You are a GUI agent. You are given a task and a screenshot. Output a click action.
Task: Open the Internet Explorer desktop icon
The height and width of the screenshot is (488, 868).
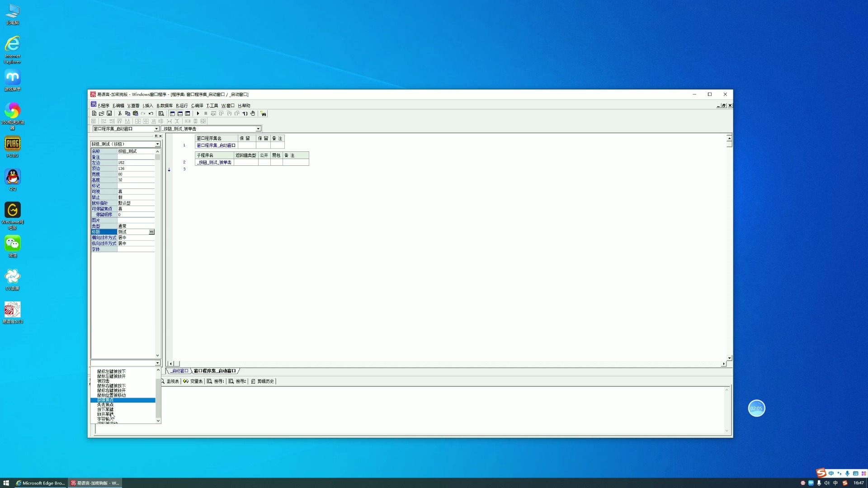point(12,49)
